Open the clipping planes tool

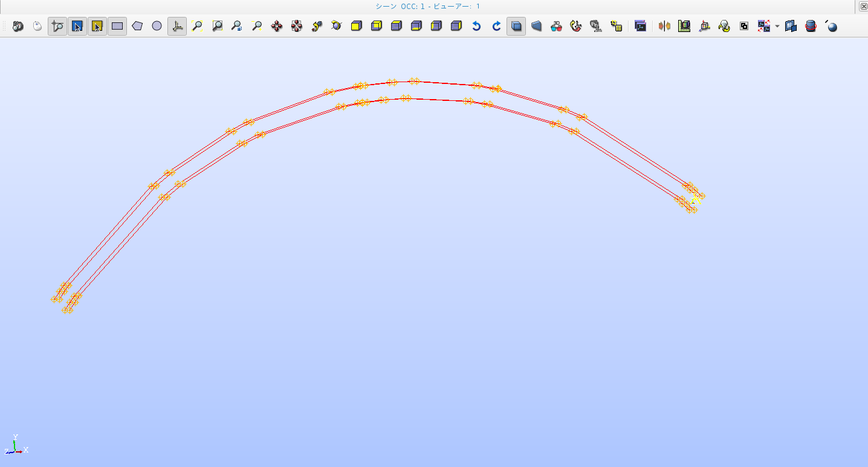pos(664,26)
